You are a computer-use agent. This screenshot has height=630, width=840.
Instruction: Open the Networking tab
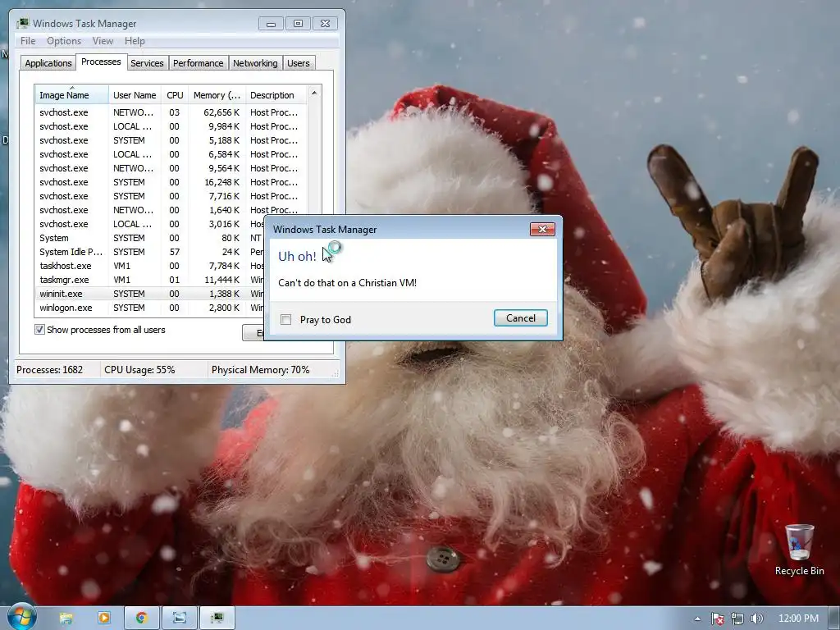[x=255, y=63]
